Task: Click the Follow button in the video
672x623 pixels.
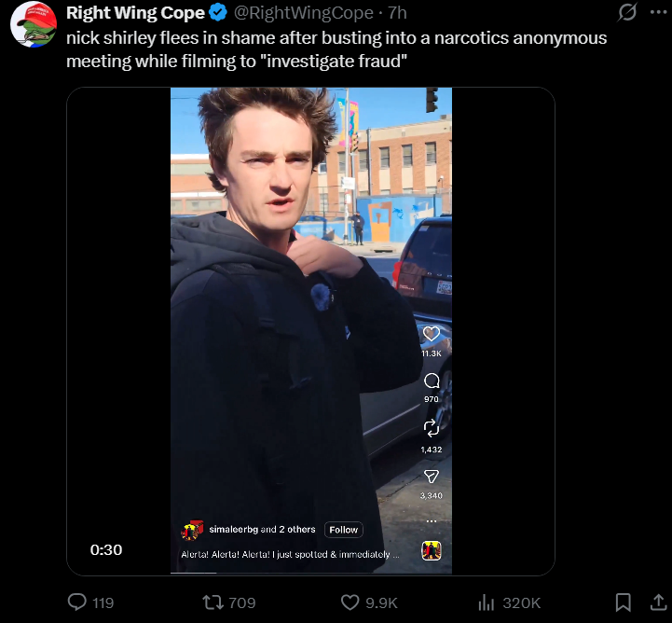Action: click(x=343, y=530)
